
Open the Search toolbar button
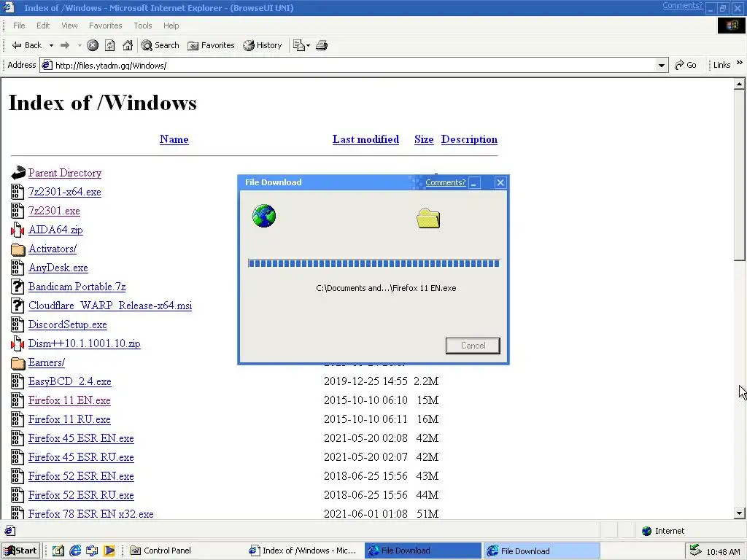pyautogui.click(x=160, y=45)
